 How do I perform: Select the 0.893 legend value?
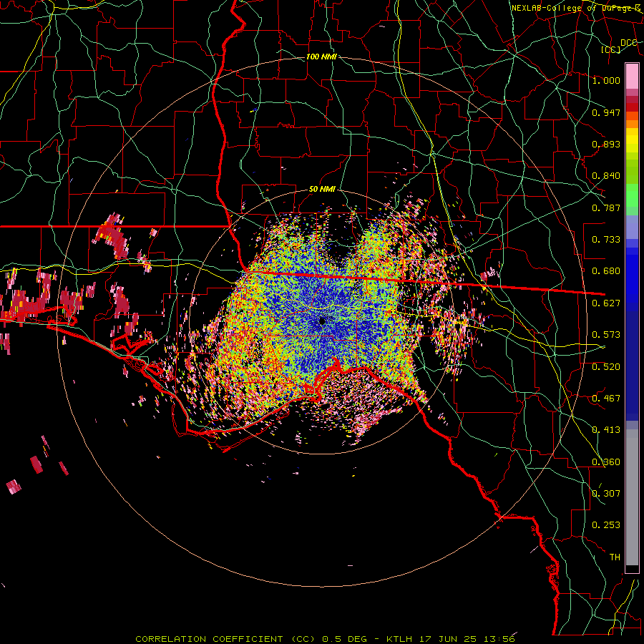click(606, 144)
